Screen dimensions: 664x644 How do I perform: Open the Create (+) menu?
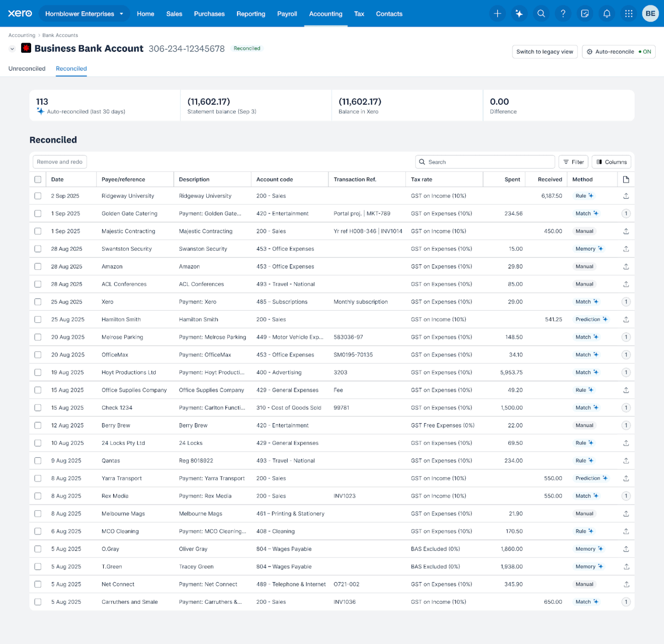point(498,13)
